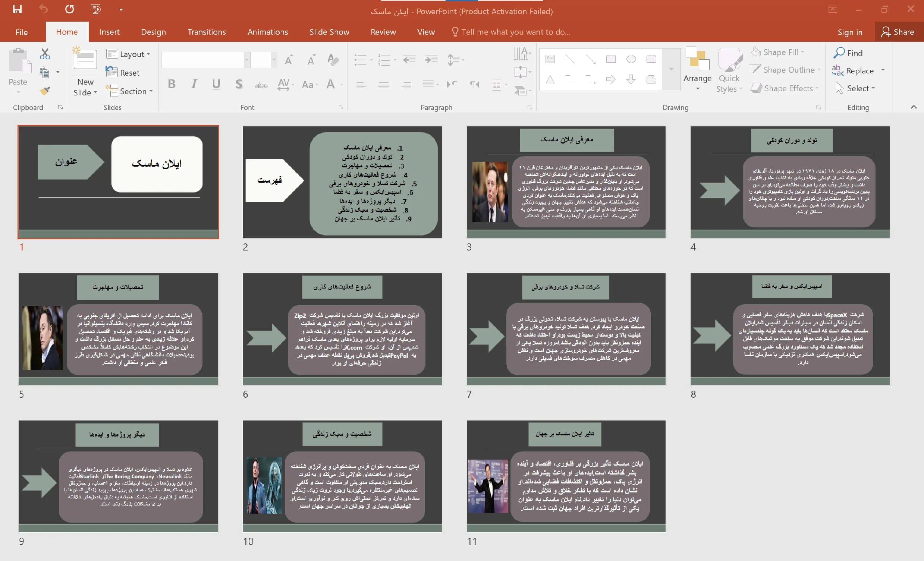Click the Cut scissors icon
The image size is (924, 561).
pyautogui.click(x=45, y=54)
